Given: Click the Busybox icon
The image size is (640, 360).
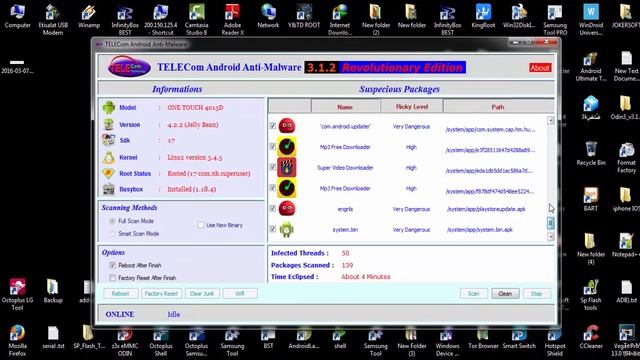Looking at the screenshot, I should [x=109, y=189].
